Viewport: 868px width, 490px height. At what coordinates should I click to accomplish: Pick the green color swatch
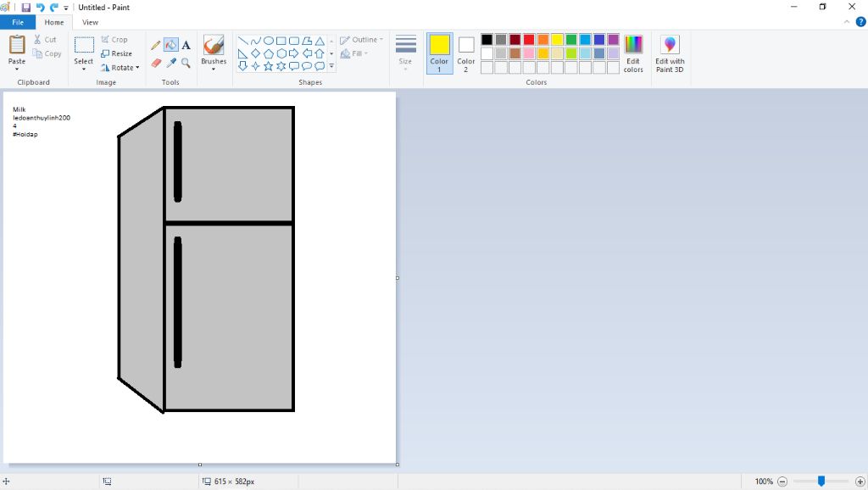[x=571, y=39]
